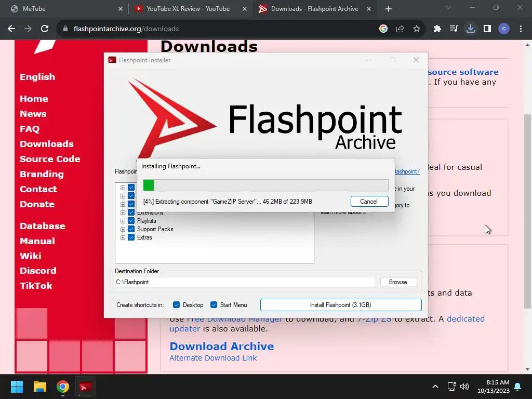Uncheck the Playlists component checkbox
The width and height of the screenshot is (532, 399).
pyautogui.click(x=131, y=221)
